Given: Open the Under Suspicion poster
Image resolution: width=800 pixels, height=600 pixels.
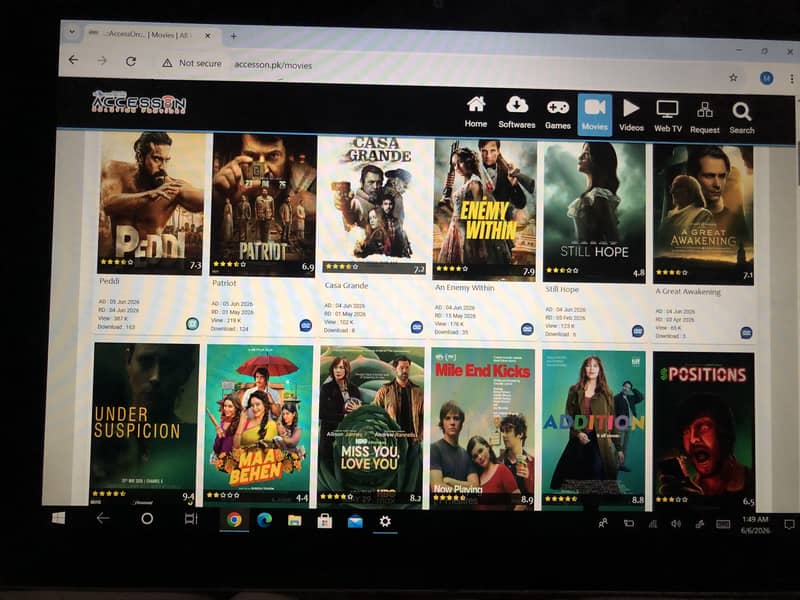Looking at the screenshot, I should 144,423.
